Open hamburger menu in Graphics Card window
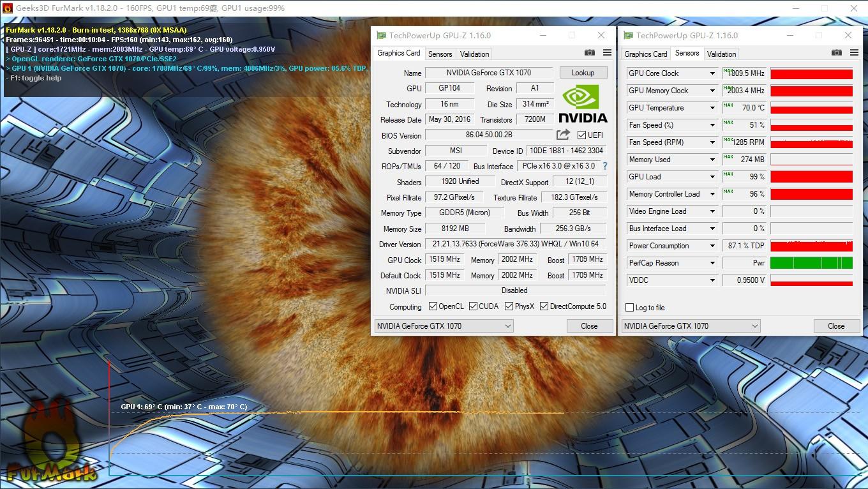The image size is (868, 489). [607, 53]
